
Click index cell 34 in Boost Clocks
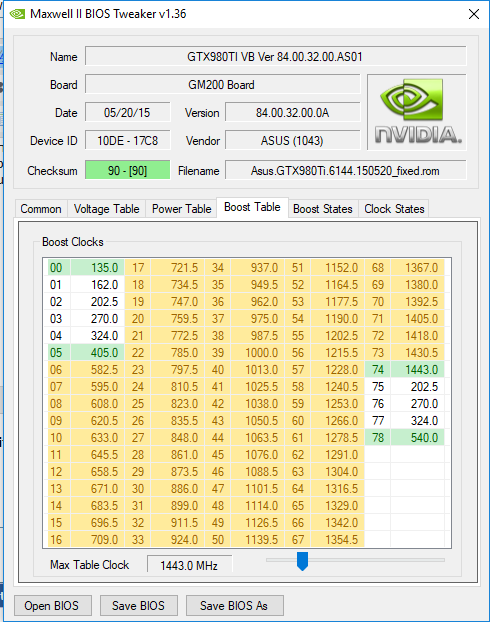[218, 268]
